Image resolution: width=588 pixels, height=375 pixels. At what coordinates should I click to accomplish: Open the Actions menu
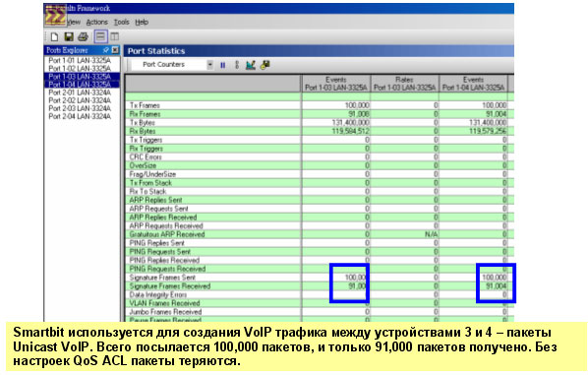(96, 23)
